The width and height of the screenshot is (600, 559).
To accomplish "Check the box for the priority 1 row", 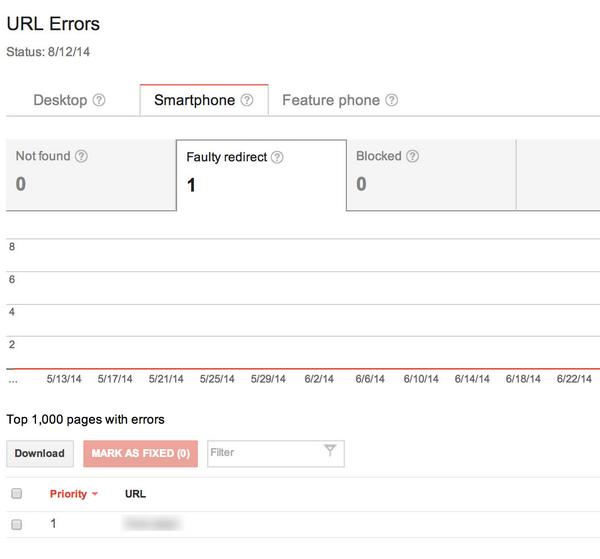I will click(x=16, y=524).
